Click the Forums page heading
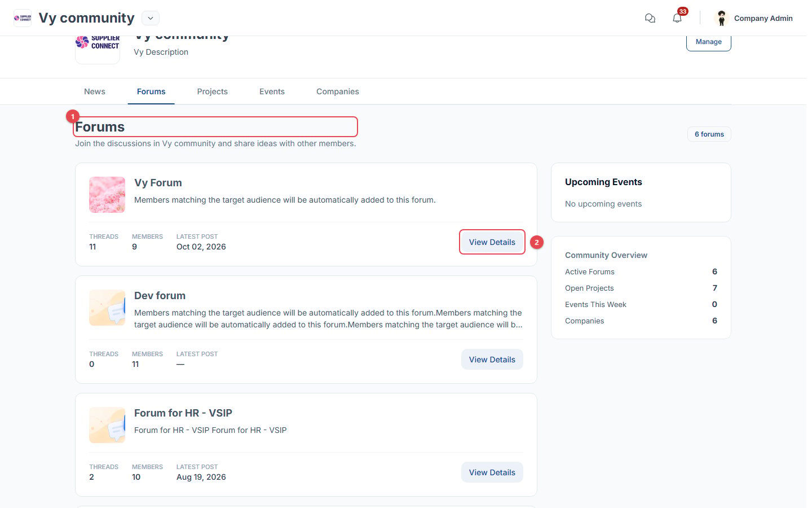This screenshot has height=508, width=812. [100, 127]
